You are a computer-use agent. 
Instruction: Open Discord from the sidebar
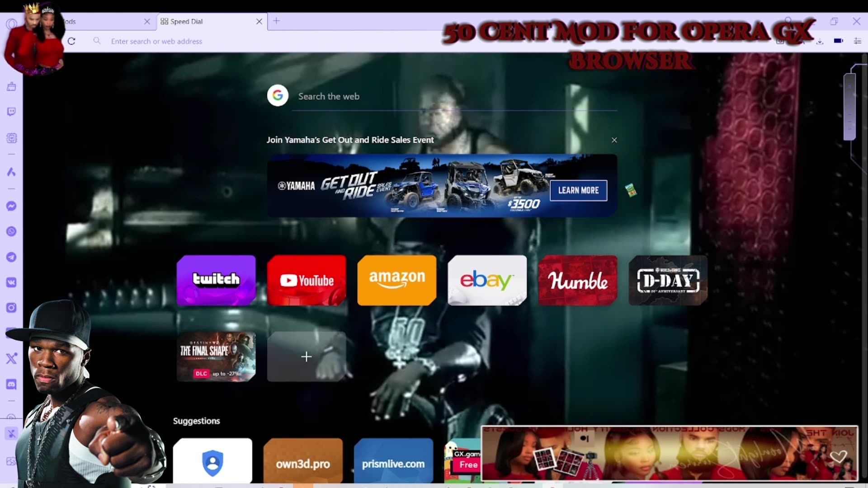pos(11,384)
